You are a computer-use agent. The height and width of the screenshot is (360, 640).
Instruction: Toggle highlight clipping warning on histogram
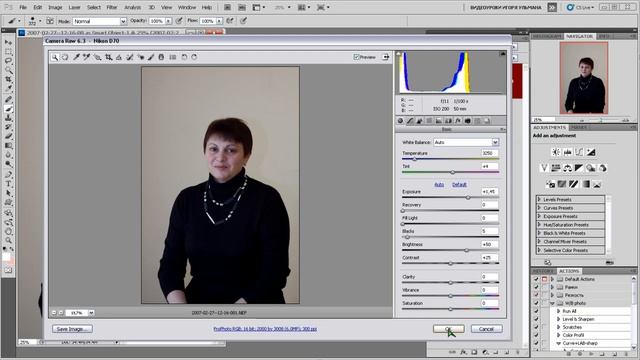pos(502,54)
